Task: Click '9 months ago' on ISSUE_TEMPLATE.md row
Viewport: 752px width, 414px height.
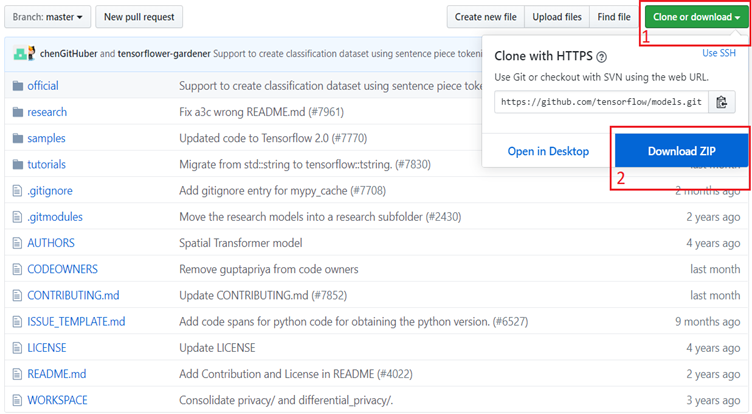Action: coord(708,322)
